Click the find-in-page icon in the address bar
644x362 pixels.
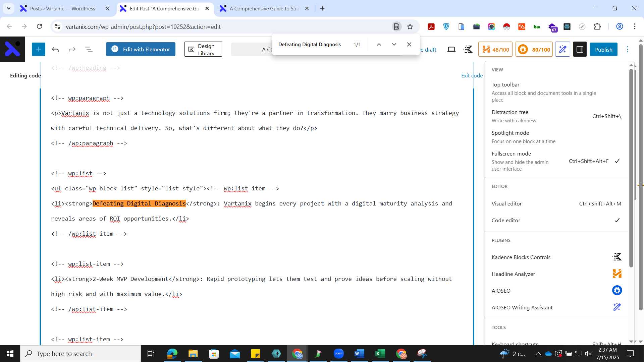click(x=396, y=26)
